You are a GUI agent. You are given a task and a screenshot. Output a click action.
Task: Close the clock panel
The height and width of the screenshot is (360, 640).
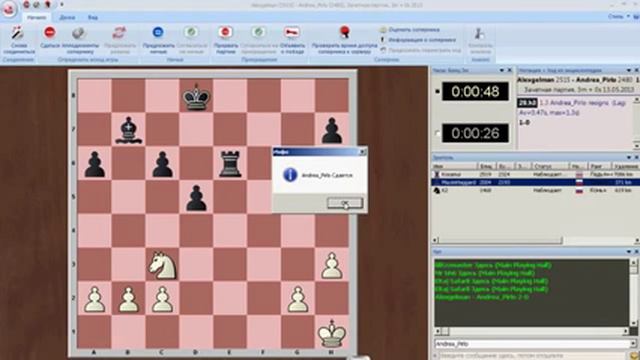509,71
